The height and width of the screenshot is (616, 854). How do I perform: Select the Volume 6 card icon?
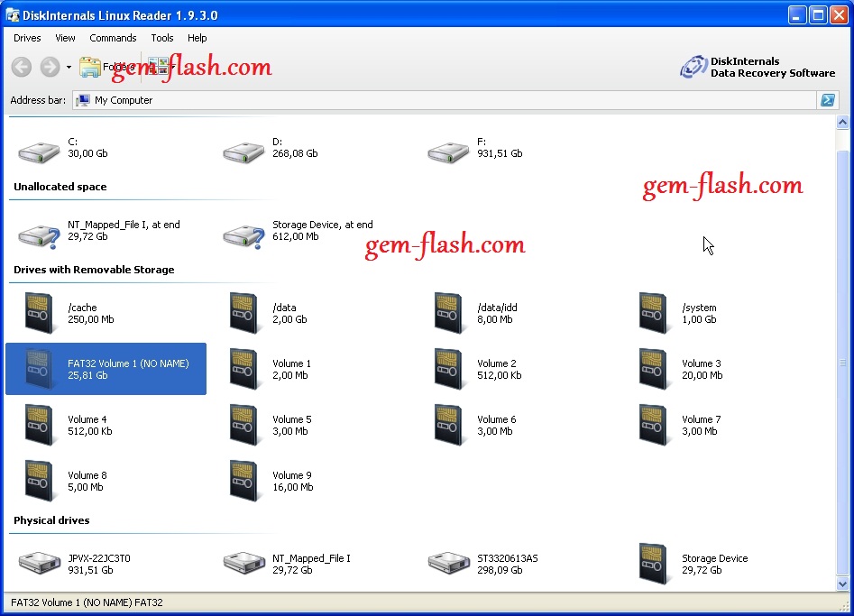coord(448,425)
